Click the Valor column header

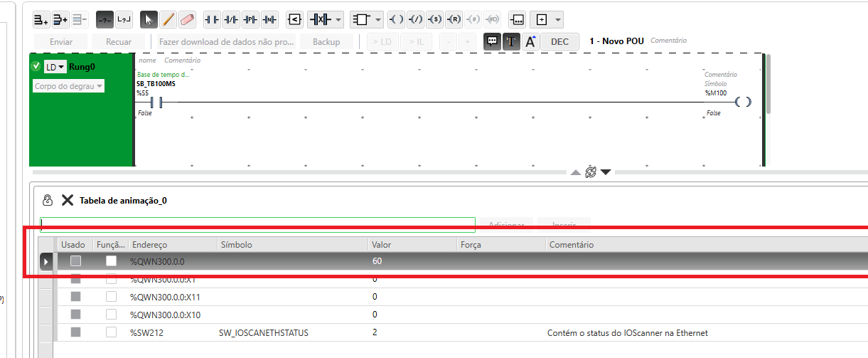click(x=412, y=245)
